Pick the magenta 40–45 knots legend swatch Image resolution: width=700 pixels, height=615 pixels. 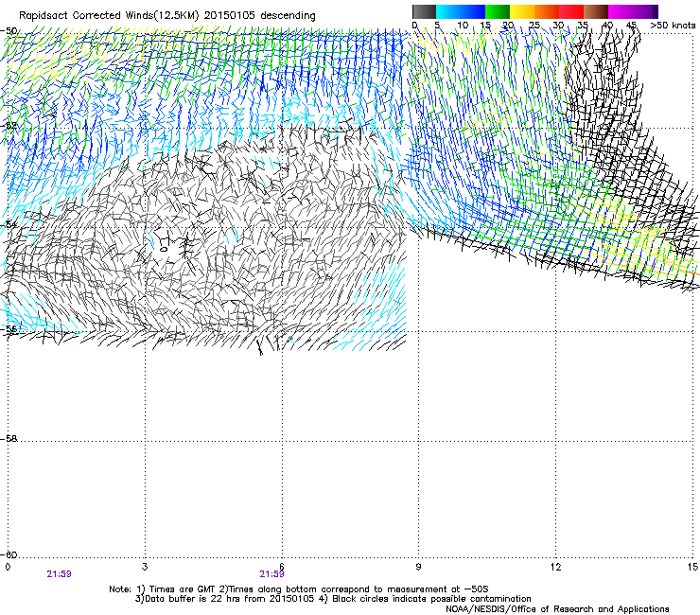tap(621, 11)
